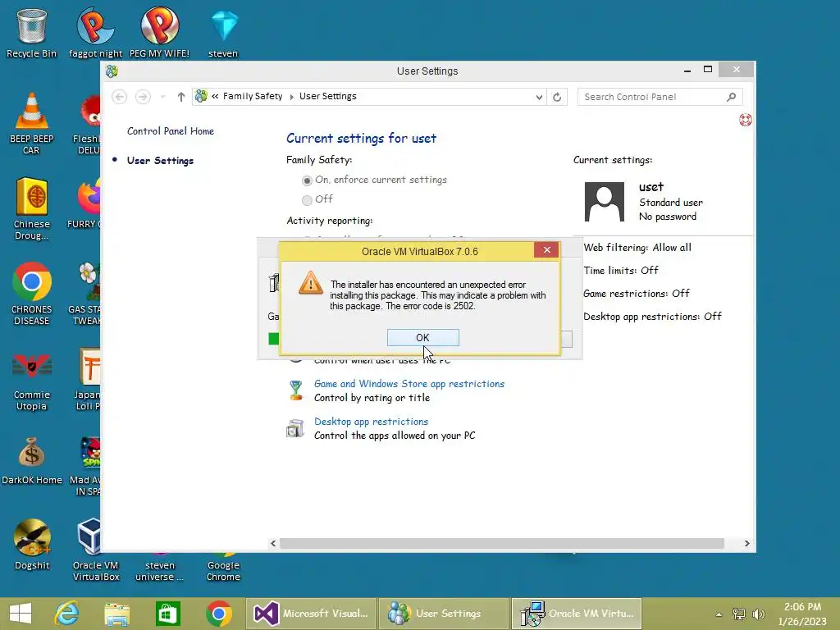Click the warning triangle icon in error dialog

(311, 283)
